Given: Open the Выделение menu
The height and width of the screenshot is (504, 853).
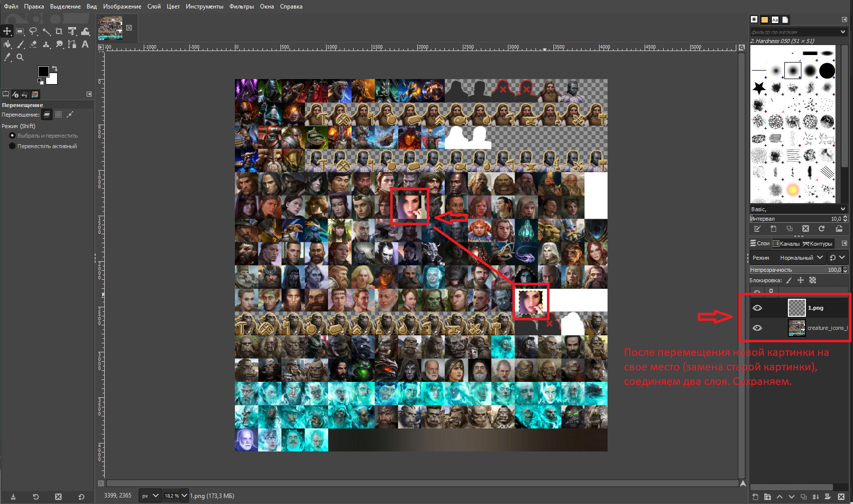Looking at the screenshot, I should click(x=65, y=7).
